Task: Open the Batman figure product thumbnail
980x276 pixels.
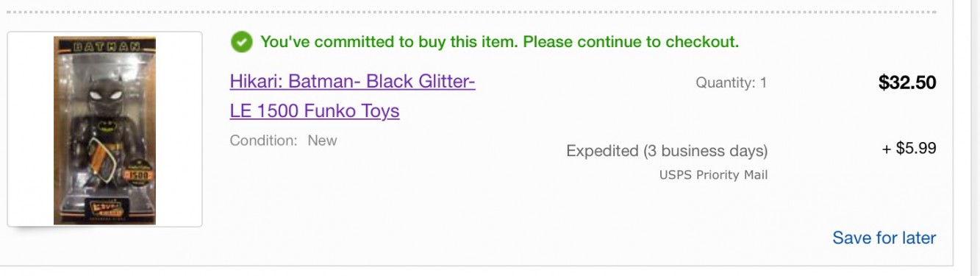Action: (104, 130)
